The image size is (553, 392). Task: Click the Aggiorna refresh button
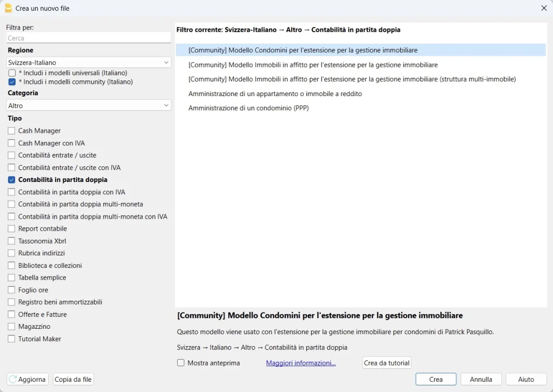click(28, 379)
